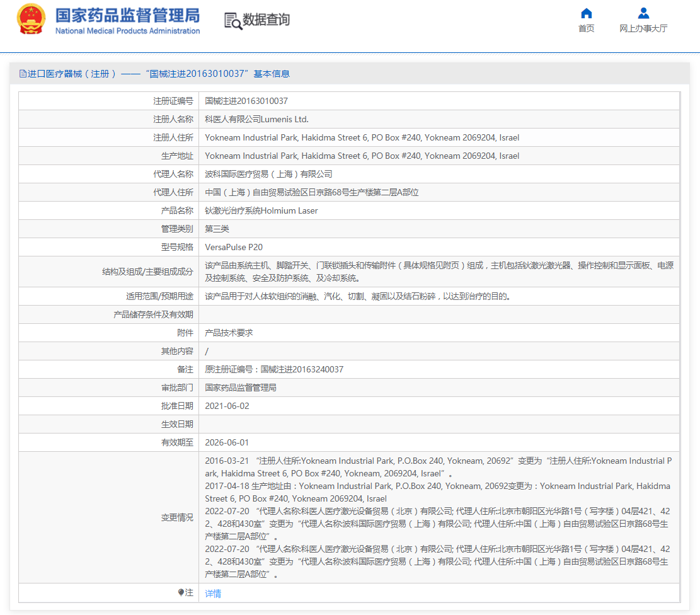
Task: Click the 管理类别 row label
Action: [x=177, y=229]
